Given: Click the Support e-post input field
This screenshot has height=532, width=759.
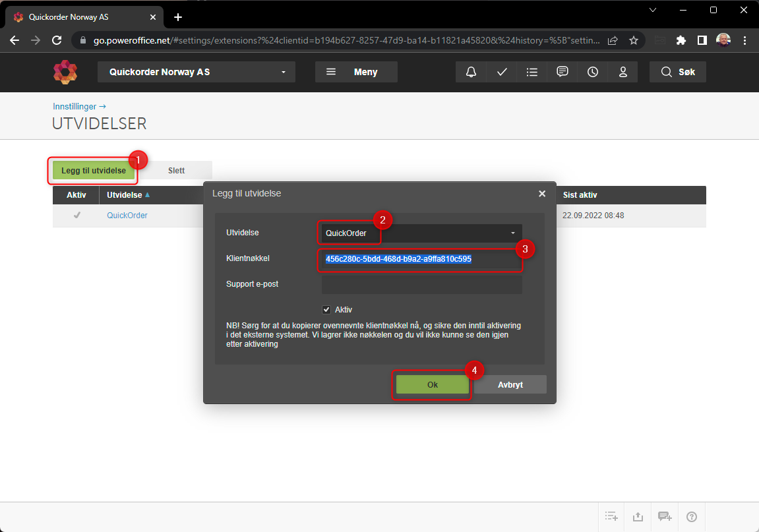Looking at the screenshot, I should click(421, 285).
